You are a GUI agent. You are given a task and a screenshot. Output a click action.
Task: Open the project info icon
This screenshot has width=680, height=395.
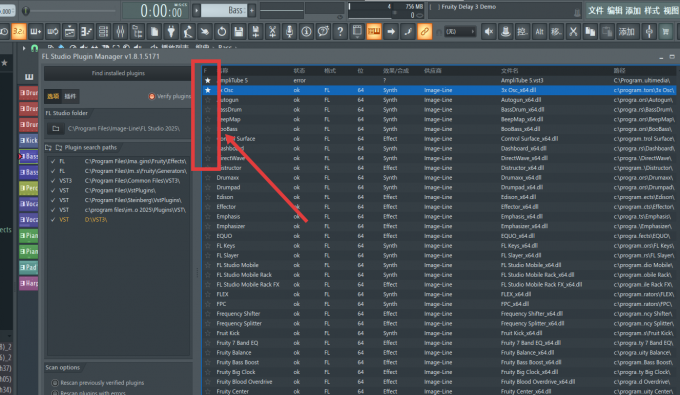[306, 32]
